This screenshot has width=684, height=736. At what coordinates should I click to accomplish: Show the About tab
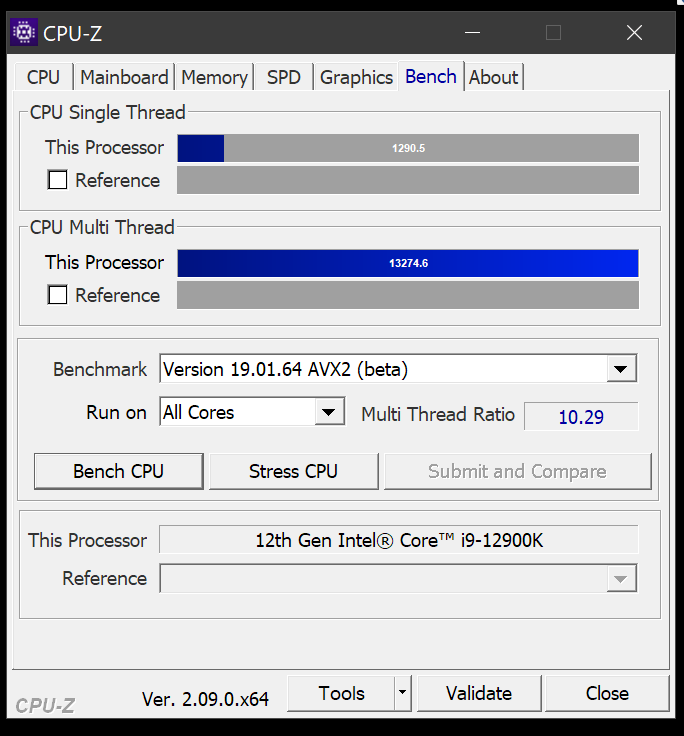point(493,77)
